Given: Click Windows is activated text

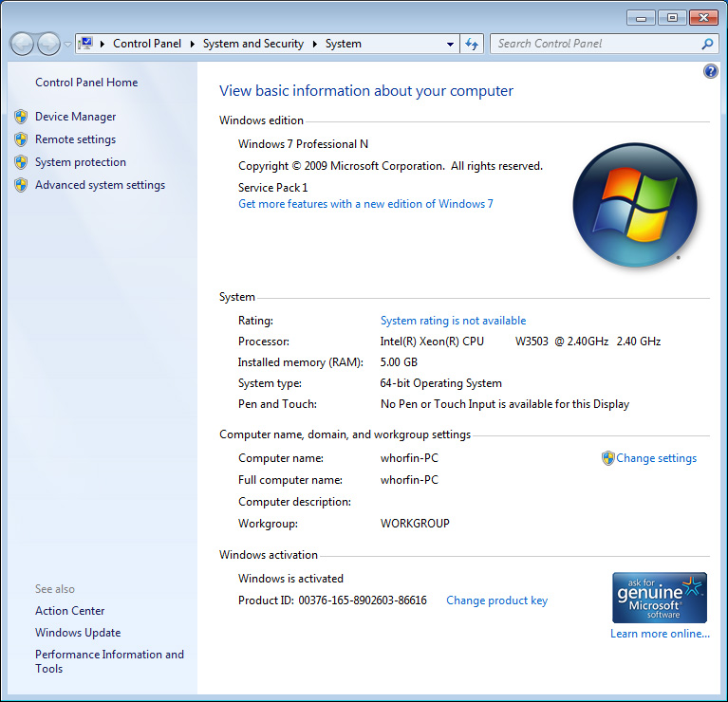Looking at the screenshot, I should tap(290, 579).
